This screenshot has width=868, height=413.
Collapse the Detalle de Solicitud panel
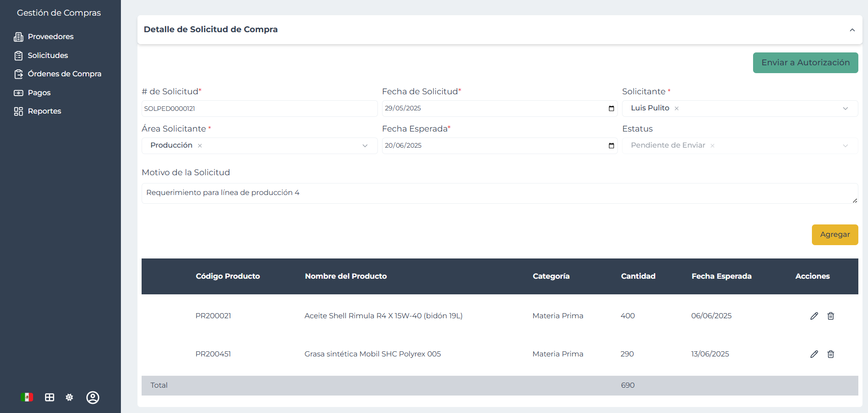[852, 30]
